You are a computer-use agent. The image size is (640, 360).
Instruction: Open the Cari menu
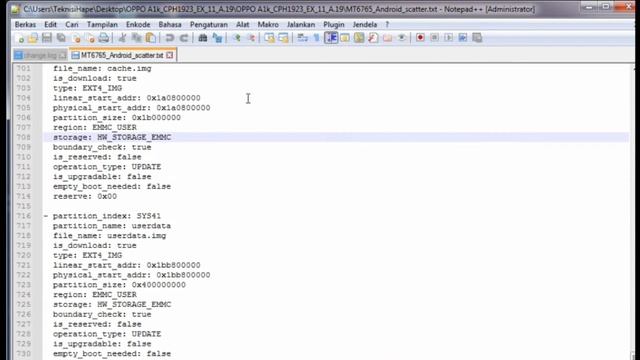tap(72, 24)
